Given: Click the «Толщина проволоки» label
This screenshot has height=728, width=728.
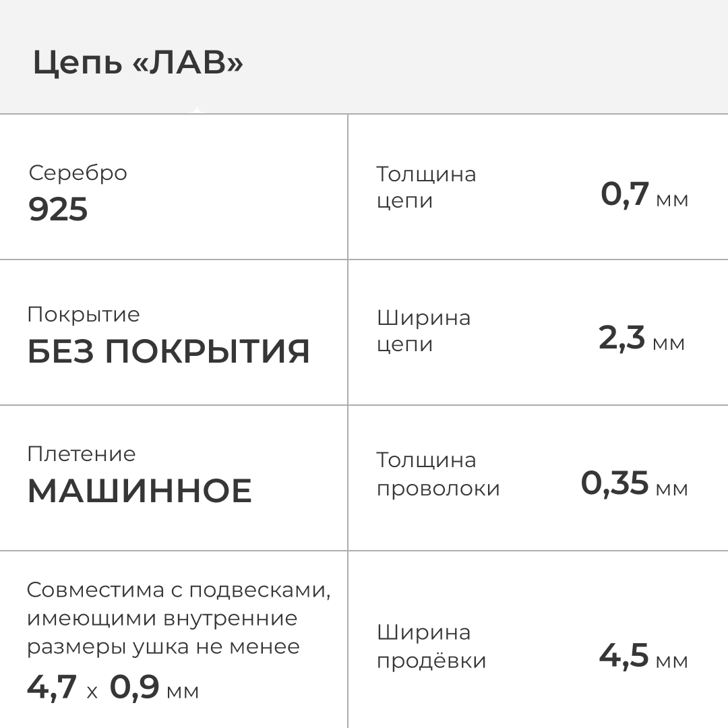Looking at the screenshot, I should pyautogui.click(x=438, y=474).
